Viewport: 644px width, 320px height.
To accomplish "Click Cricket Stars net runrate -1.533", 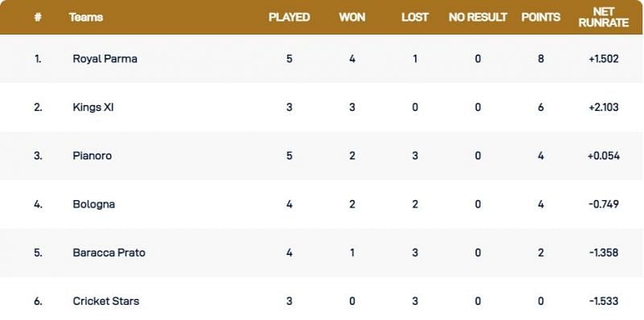I will click(x=603, y=301).
